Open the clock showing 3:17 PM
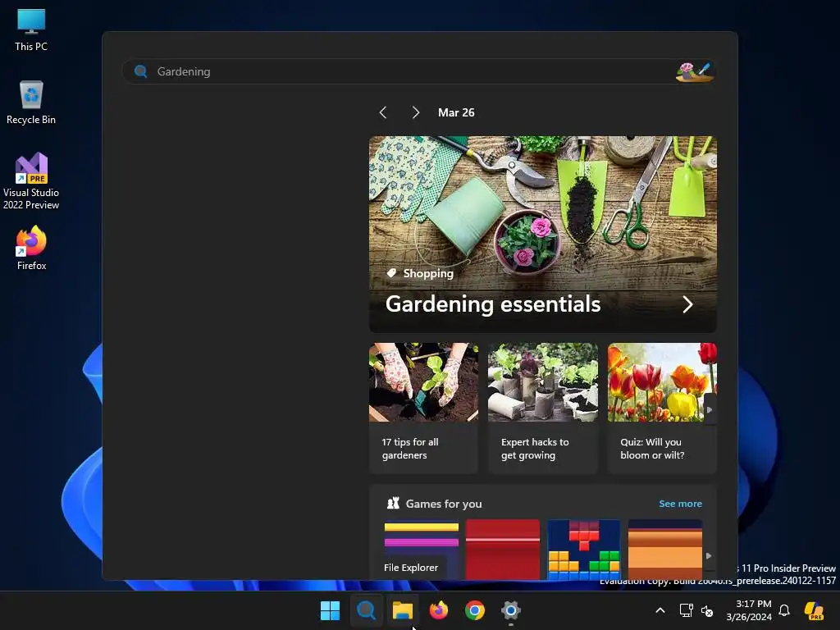This screenshot has width=840, height=630. tap(749, 610)
